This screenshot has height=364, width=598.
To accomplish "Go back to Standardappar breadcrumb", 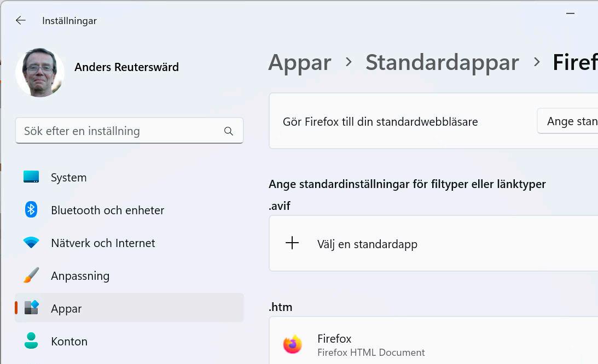I will tap(442, 63).
